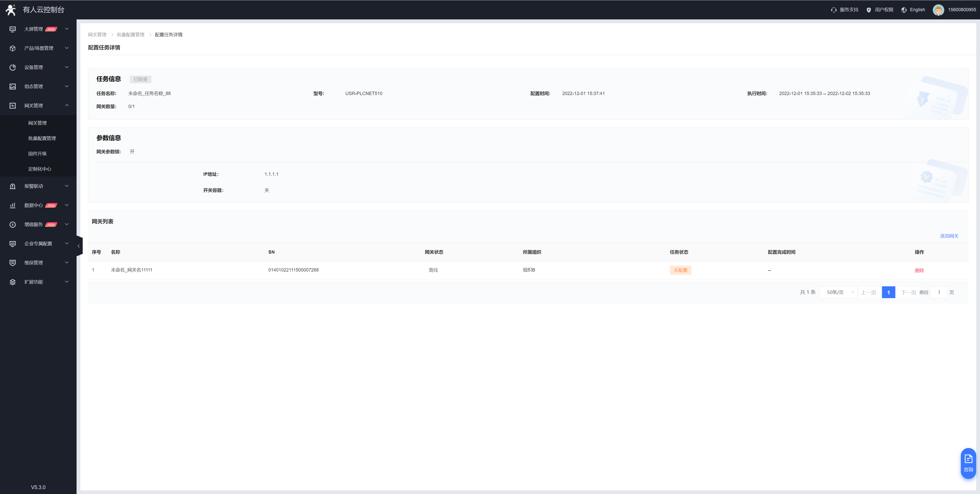Expand the 扩展功能 menu chevron

pos(67,282)
